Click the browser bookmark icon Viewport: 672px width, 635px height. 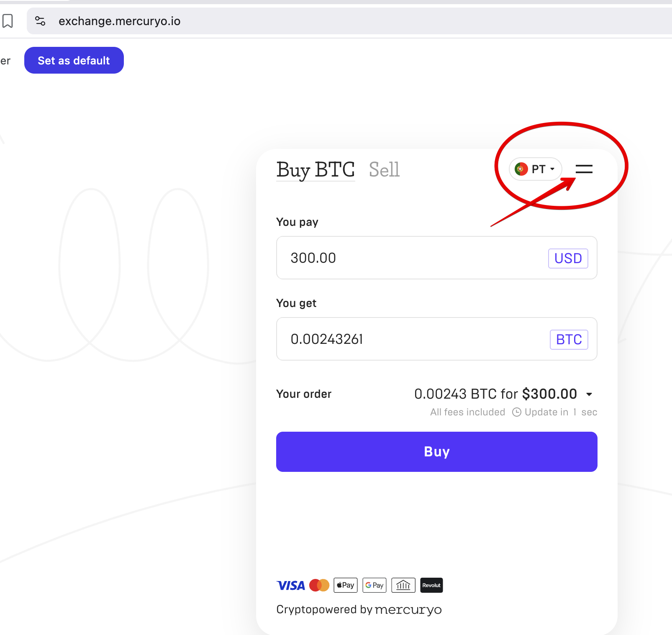click(8, 21)
